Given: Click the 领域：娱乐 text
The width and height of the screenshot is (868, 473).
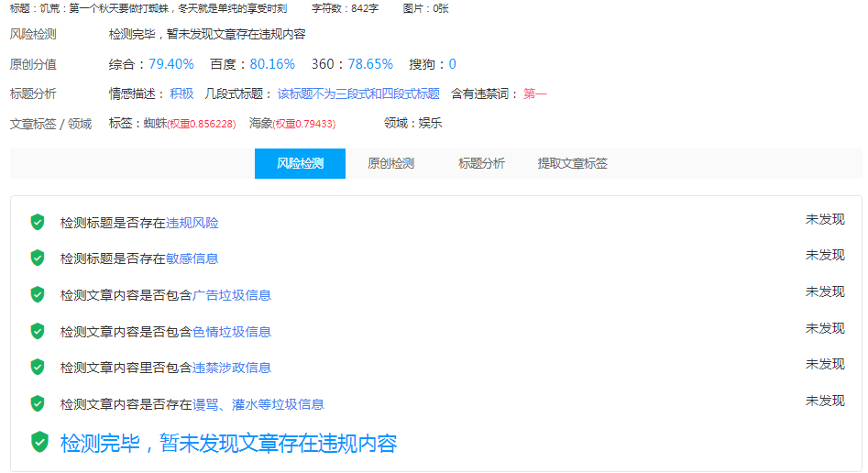Looking at the screenshot, I should (413, 123).
